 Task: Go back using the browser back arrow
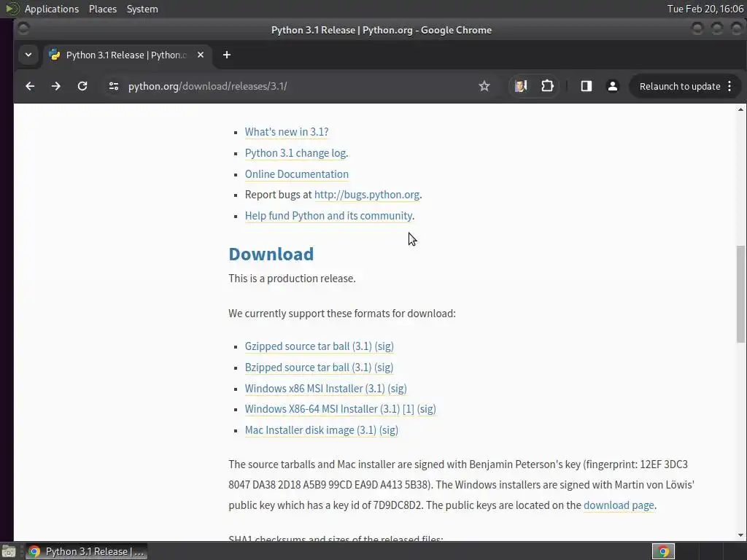coord(30,86)
